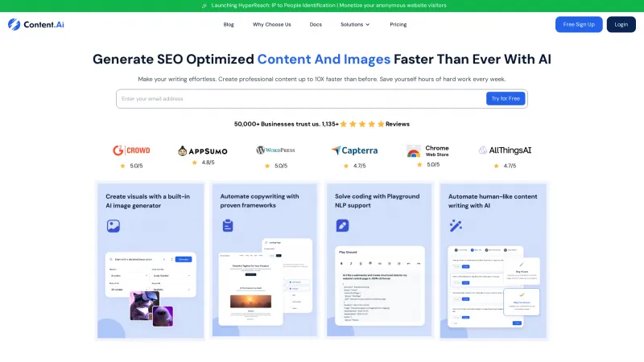Click the AllThingsAI logo

click(505, 150)
